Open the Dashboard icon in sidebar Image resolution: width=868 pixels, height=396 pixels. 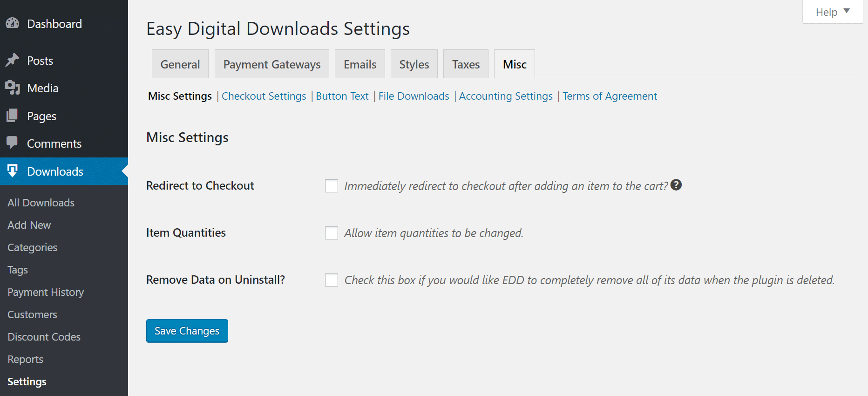12,23
